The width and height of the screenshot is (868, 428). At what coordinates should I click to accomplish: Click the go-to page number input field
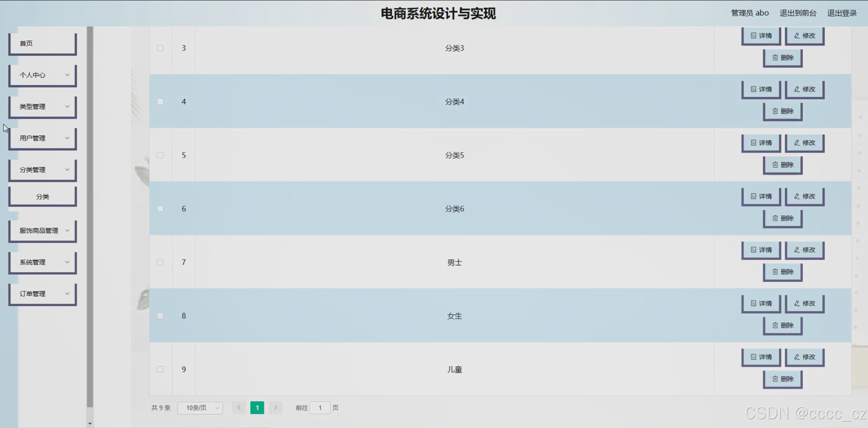tap(320, 408)
